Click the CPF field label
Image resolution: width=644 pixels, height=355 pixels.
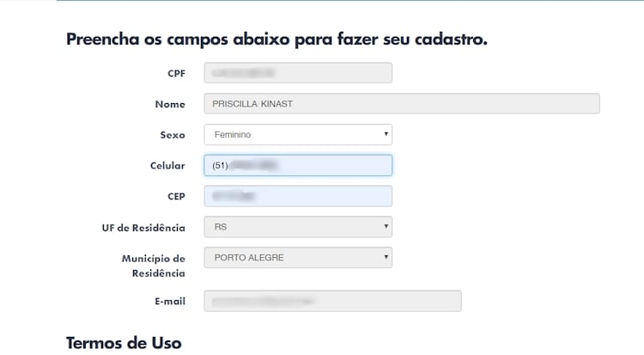(x=176, y=74)
